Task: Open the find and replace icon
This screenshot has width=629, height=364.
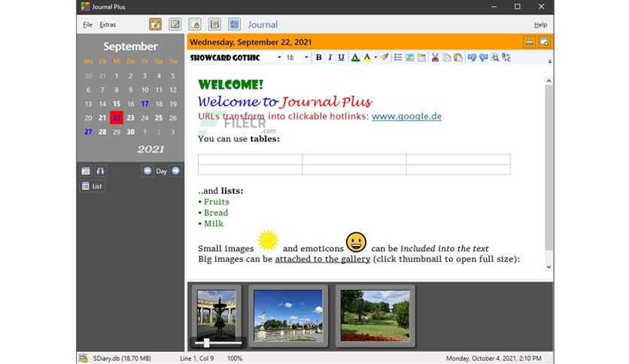Action: tap(506, 57)
